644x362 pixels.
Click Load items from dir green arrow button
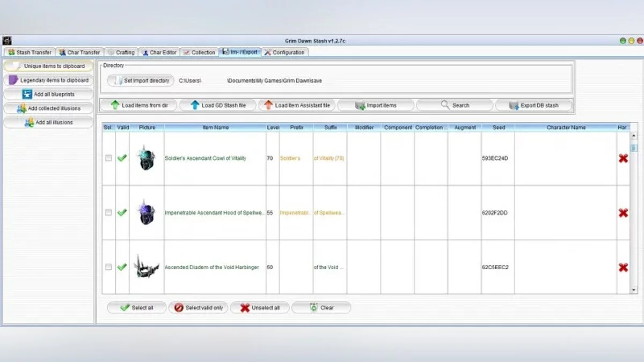(139, 105)
